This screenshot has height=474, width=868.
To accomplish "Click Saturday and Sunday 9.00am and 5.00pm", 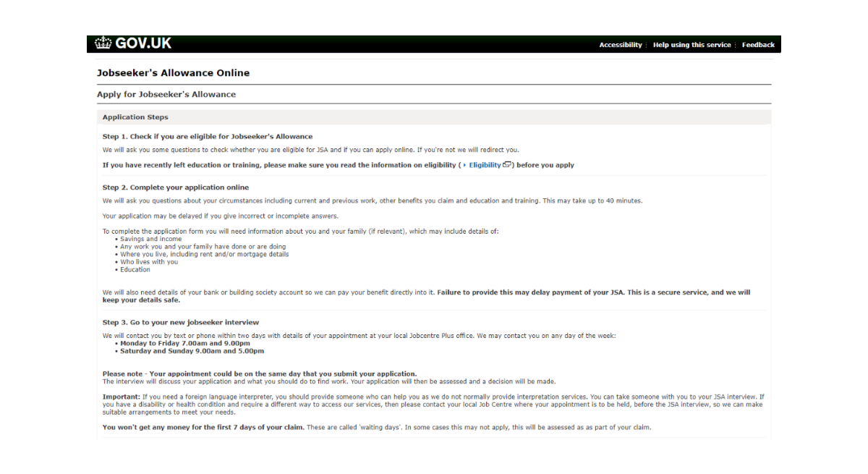I will tap(192, 351).
